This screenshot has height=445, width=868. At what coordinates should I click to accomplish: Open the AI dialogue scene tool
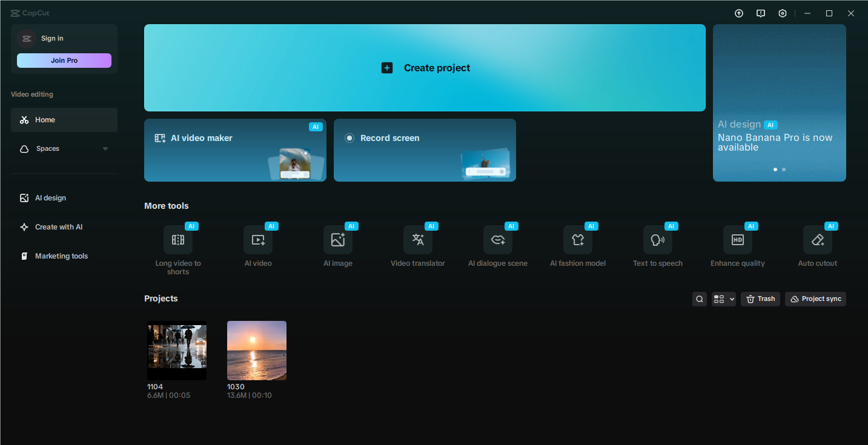[x=497, y=243]
